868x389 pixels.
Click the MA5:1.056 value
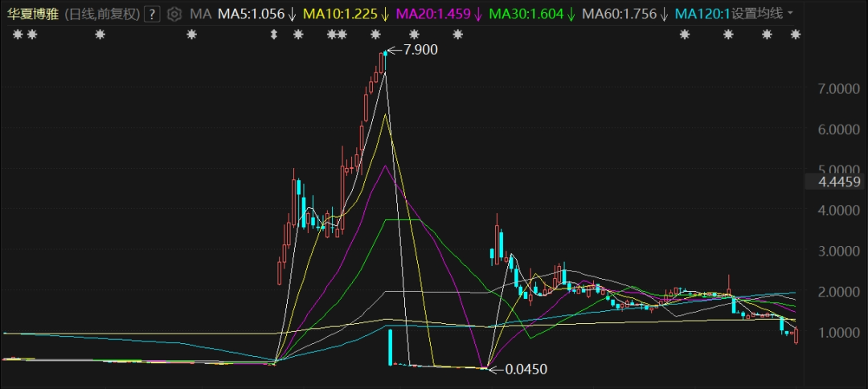point(251,14)
